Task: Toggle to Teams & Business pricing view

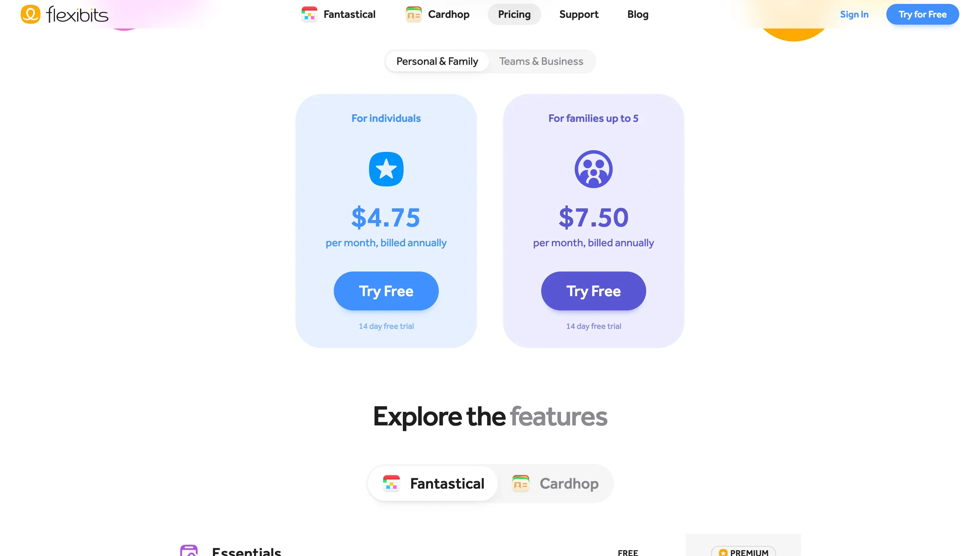Action: 541,61
